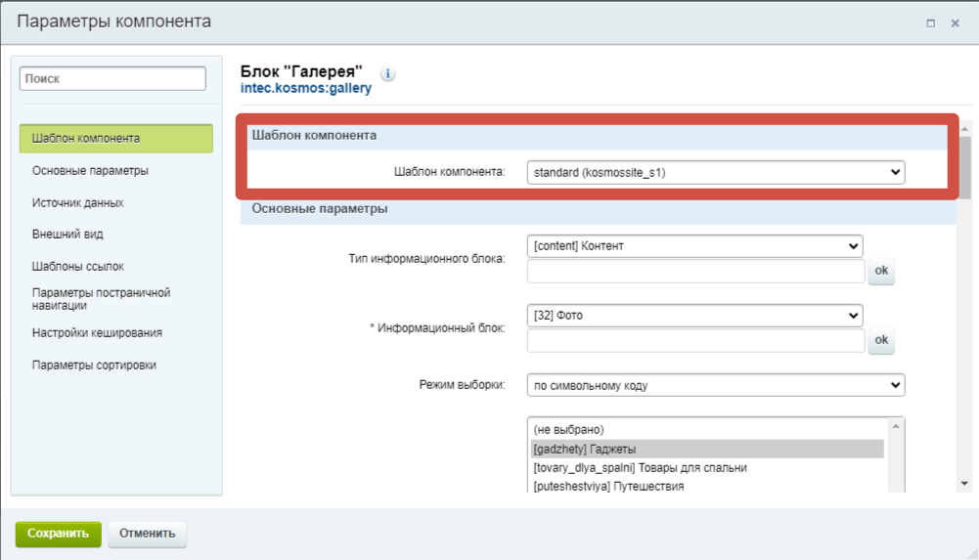Maximize the Параметры компонента dialog

click(x=930, y=23)
